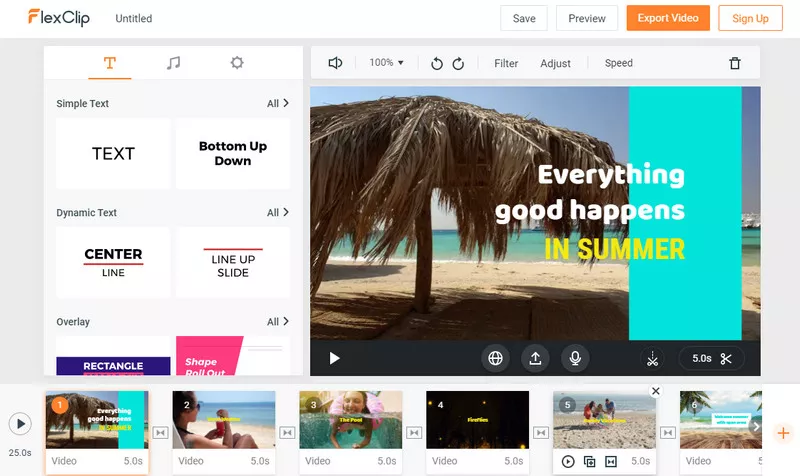This screenshot has height=476, width=800.
Task: Play the video in preview player
Action: tap(334, 358)
